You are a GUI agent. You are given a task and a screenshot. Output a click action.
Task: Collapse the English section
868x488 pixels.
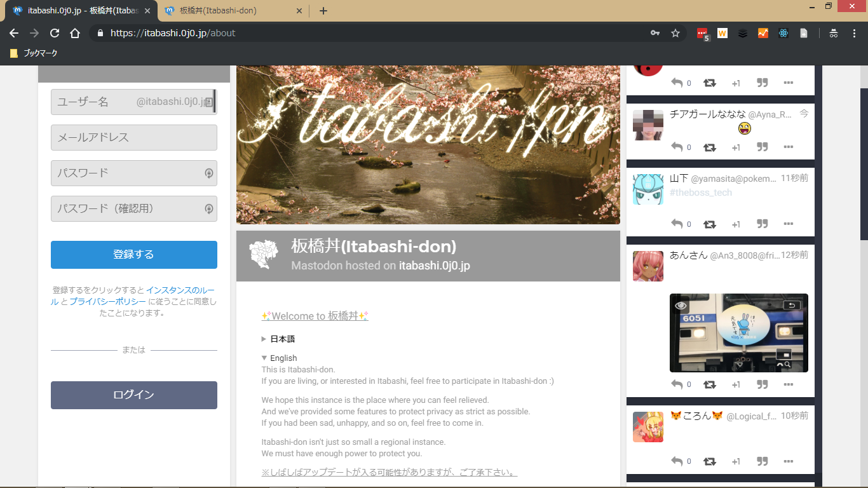click(x=279, y=358)
